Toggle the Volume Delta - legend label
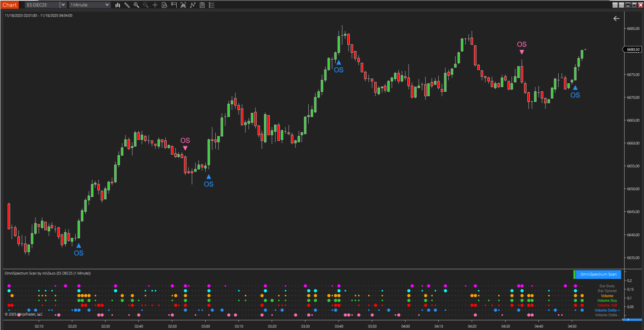The height and width of the screenshot is (330, 644). [607, 315]
